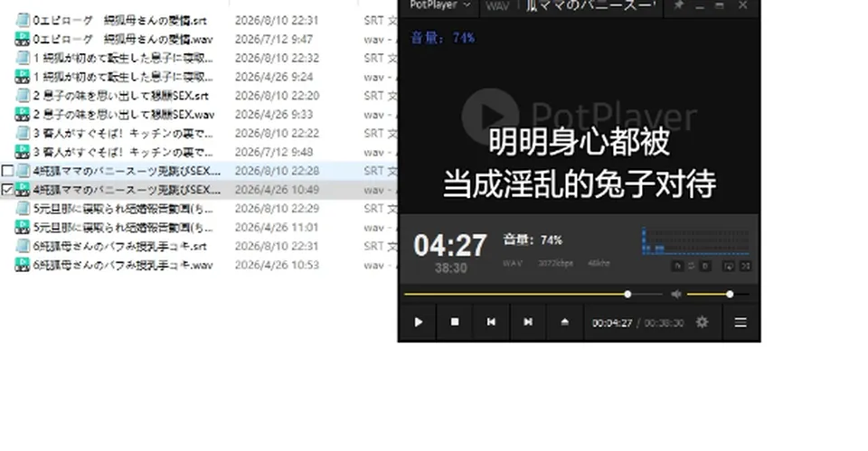Click the 00:38:30 total duration text
This screenshot has width=868, height=451.
(x=664, y=324)
